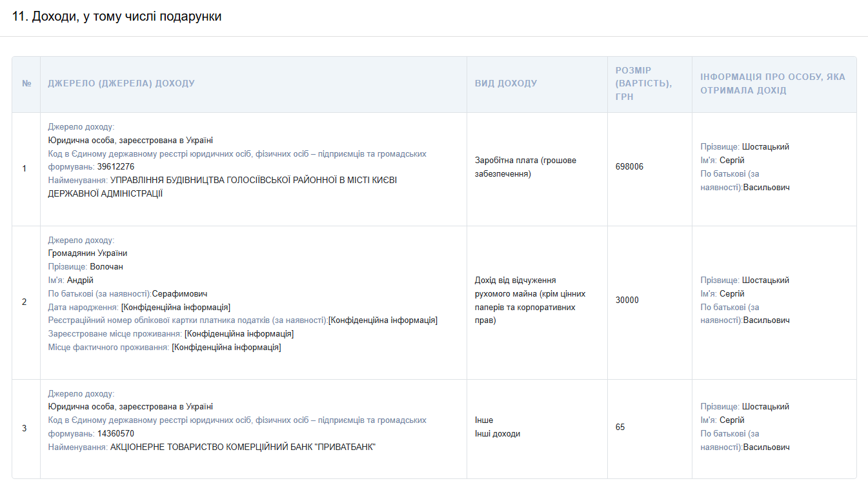The image size is (868, 490).
Task: Click the "Дохід від відчуження рухомого майна" cell
Action: (530, 300)
